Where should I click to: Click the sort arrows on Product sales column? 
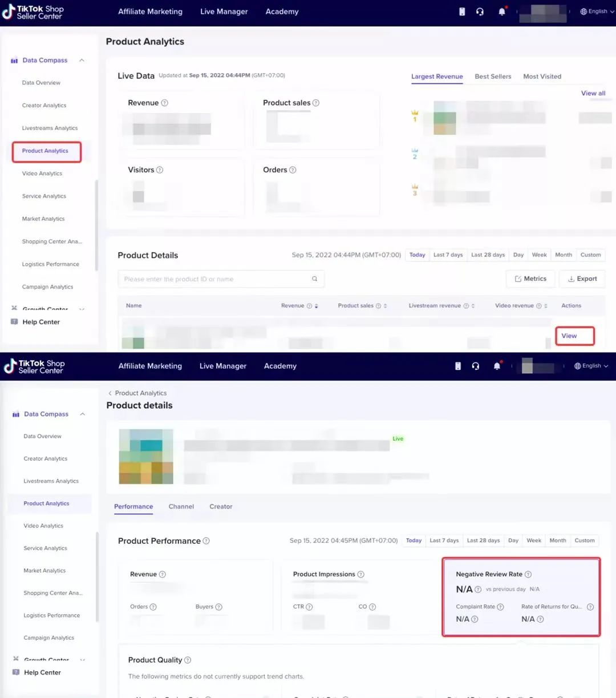tap(386, 306)
